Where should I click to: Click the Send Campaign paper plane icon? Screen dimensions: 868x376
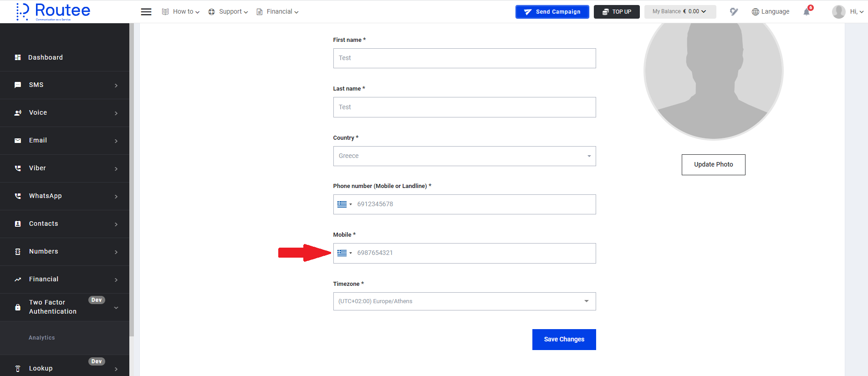click(528, 12)
